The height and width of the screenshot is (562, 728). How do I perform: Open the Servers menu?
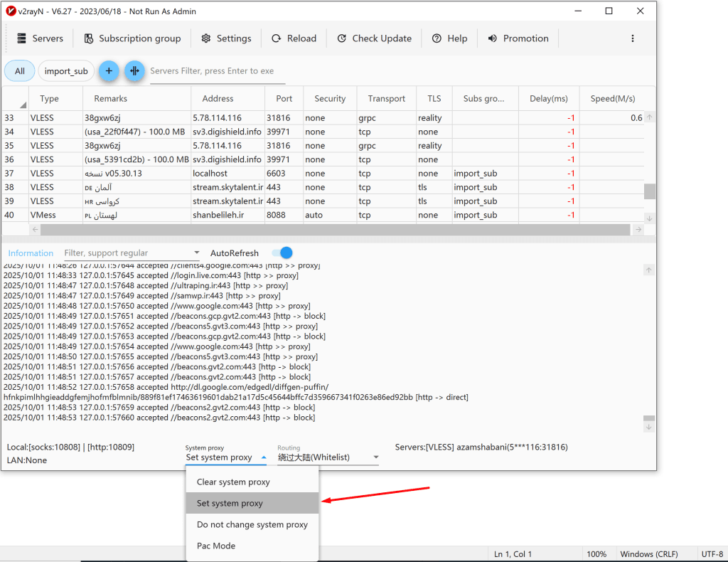click(x=40, y=38)
